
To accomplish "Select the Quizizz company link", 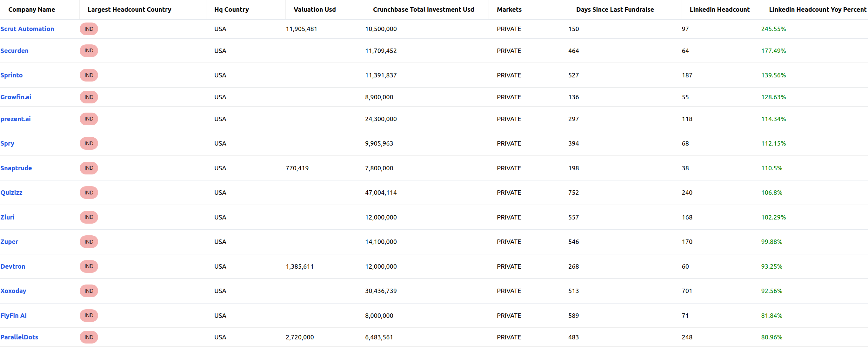I will point(11,193).
